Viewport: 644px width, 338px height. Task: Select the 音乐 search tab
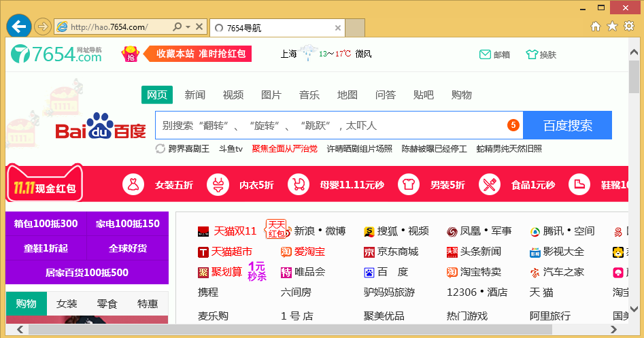[309, 95]
